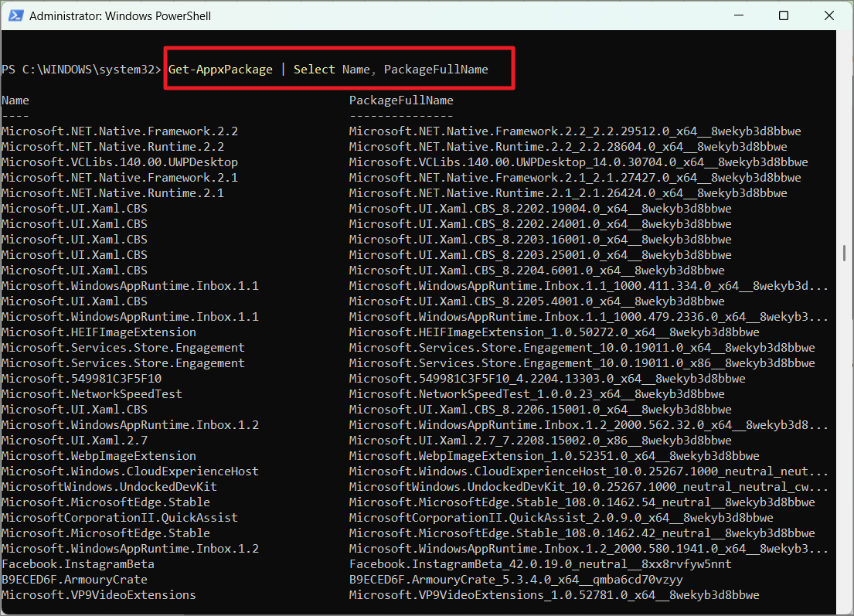The image size is (854, 616).
Task: Click the Microsoft.VP9VideoExtensions entry
Action: tap(99, 594)
